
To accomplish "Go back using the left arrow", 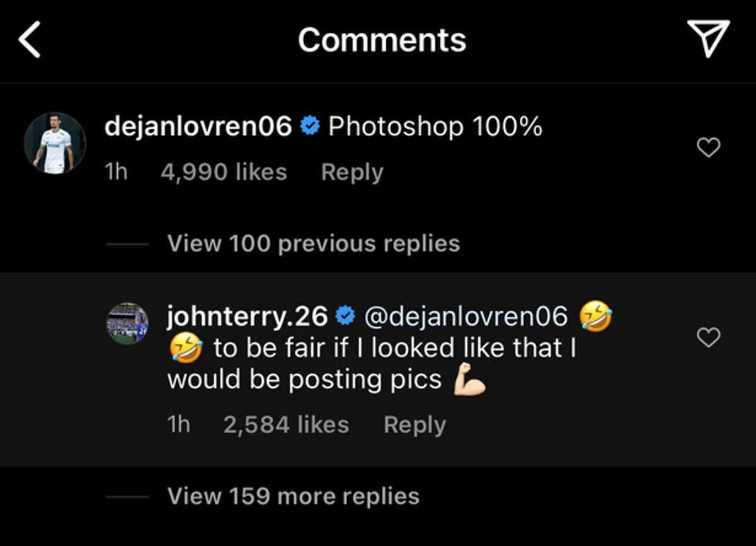I will (x=30, y=39).
